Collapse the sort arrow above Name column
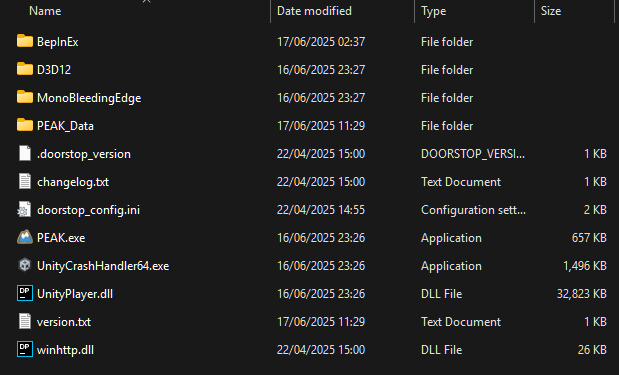The height and width of the screenshot is (375, 619). coord(146,2)
